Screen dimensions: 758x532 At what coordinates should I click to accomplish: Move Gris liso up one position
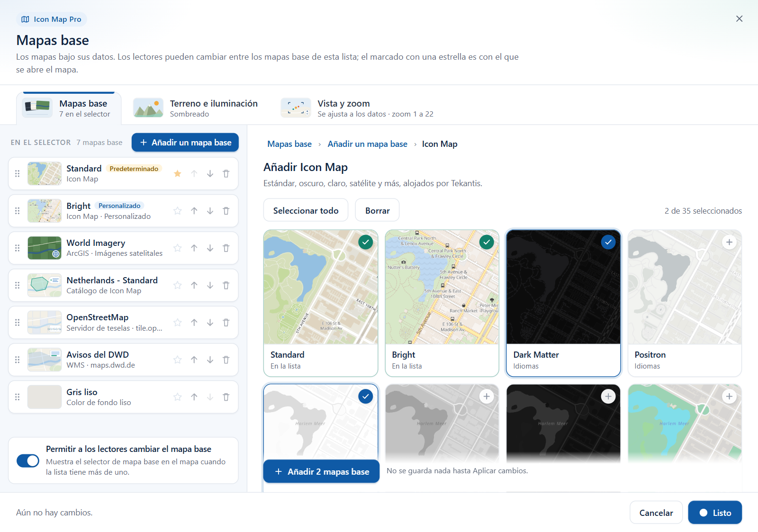(194, 397)
